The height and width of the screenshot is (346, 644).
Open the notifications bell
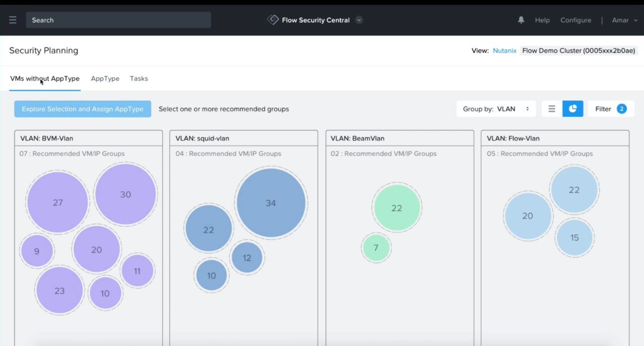click(x=521, y=20)
